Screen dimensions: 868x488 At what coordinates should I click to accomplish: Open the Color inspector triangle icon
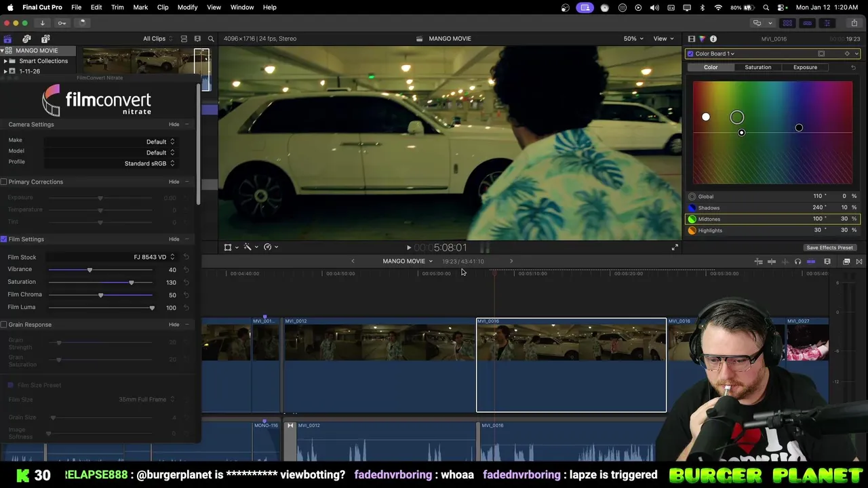point(702,39)
